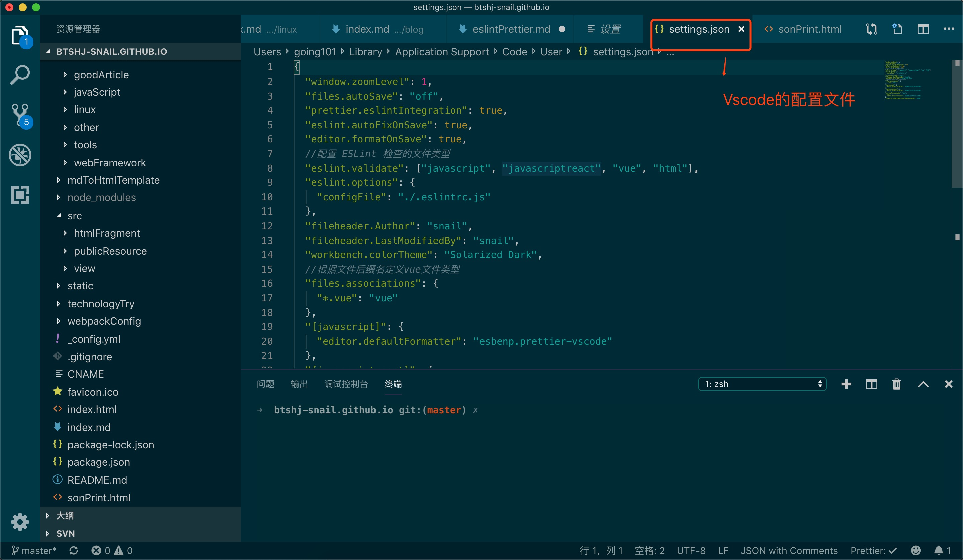Open the Extensions view icon

(20, 195)
